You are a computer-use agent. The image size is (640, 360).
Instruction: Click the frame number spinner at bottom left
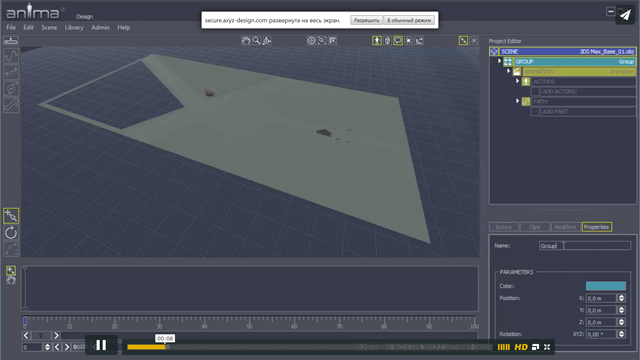click(x=47, y=347)
